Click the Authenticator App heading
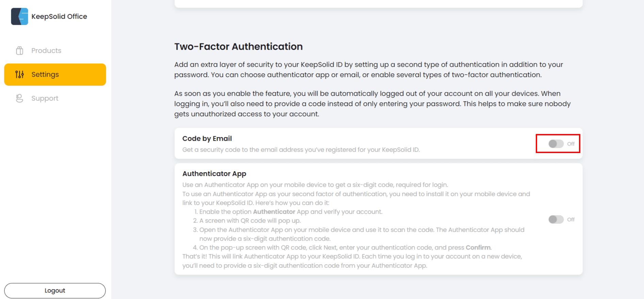Viewport: 644px width, 299px height. (x=214, y=174)
